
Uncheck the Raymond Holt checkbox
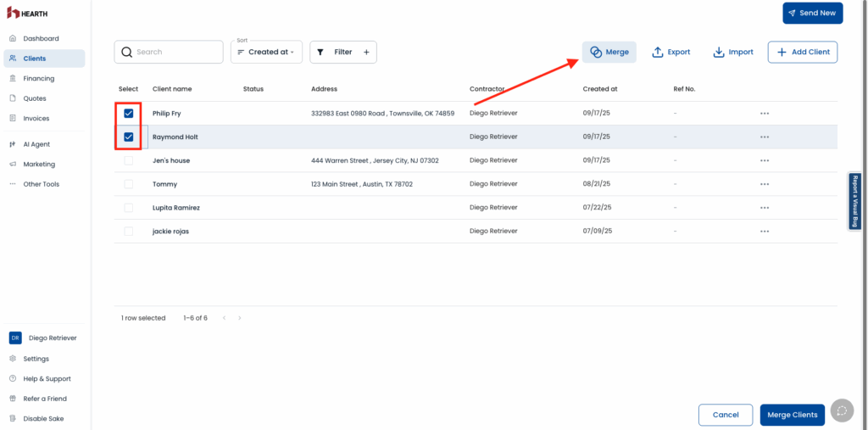point(129,137)
